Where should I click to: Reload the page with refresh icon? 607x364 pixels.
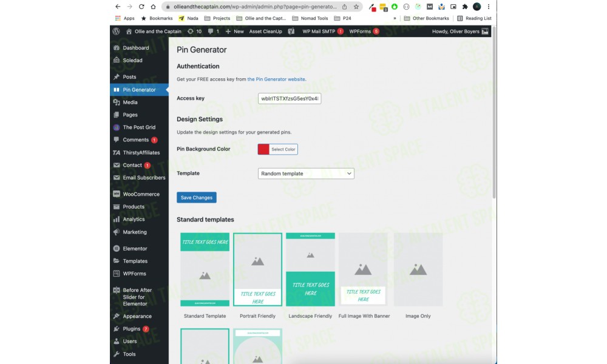pyautogui.click(x=141, y=7)
